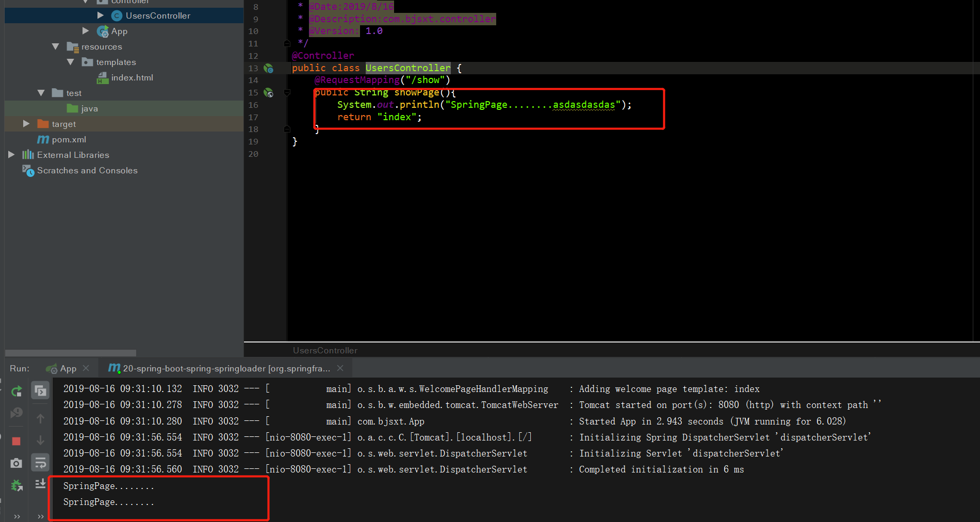This screenshot has width=980, height=522.
Task: Select the java folder under test
Action: point(89,108)
